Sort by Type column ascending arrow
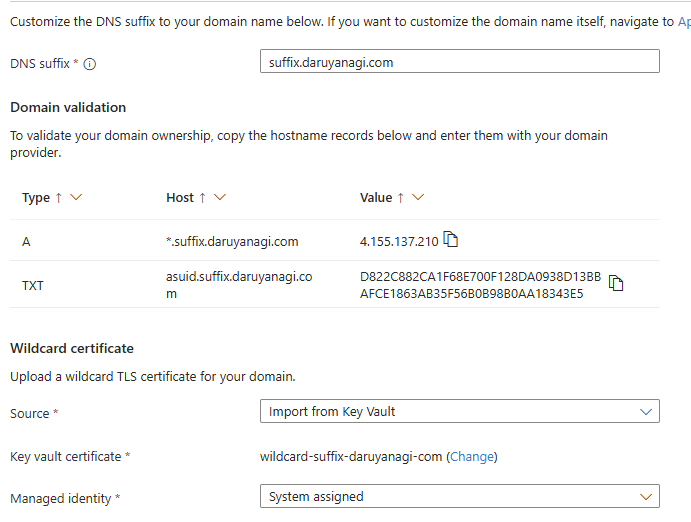This screenshot has width=691, height=522. (x=59, y=198)
